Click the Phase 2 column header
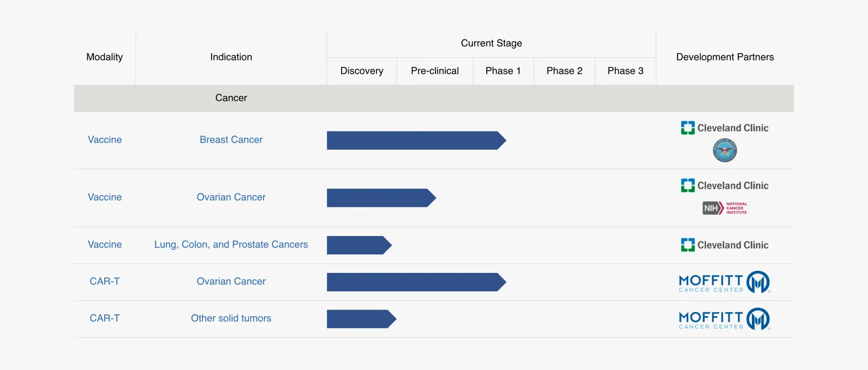The width and height of the screenshot is (868, 370). [x=564, y=71]
